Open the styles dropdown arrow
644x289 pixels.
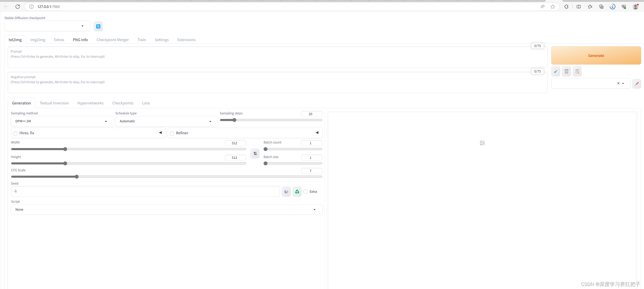pos(623,83)
